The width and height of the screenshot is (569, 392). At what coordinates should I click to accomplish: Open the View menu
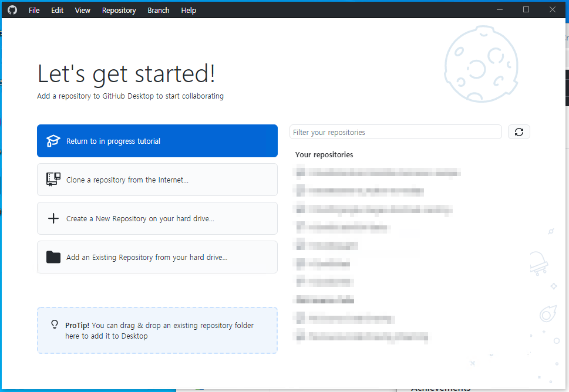pos(82,10)
